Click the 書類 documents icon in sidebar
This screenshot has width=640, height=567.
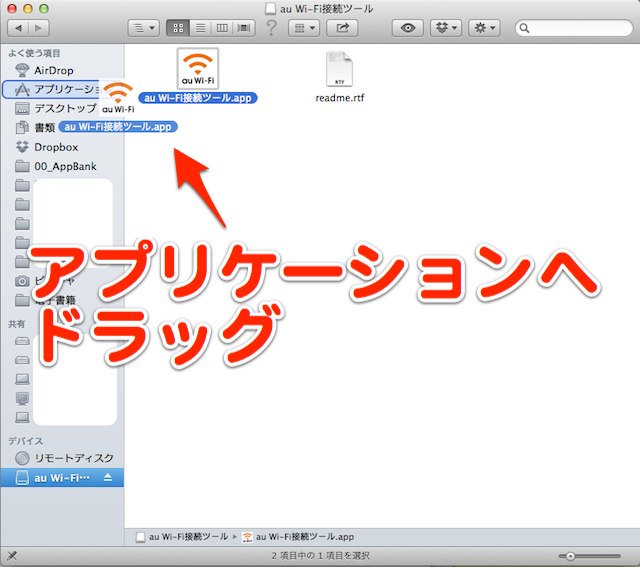click(22, 127)
